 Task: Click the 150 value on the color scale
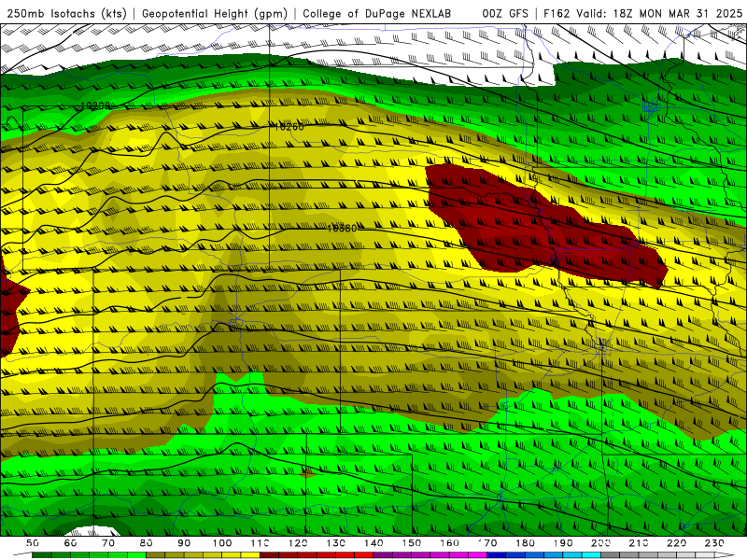point(412,543)
